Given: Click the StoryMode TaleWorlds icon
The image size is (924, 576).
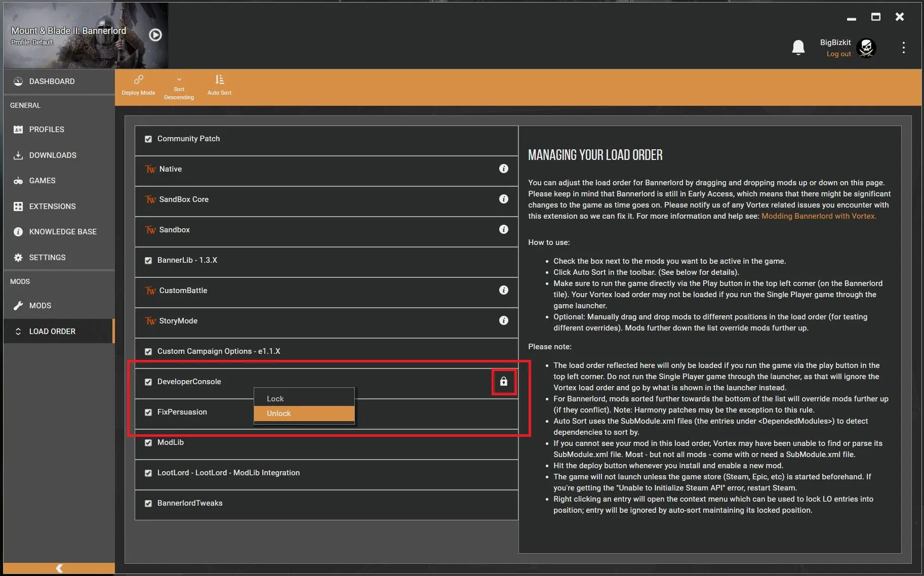Looking at the screenshot, I should pos(150,321).
